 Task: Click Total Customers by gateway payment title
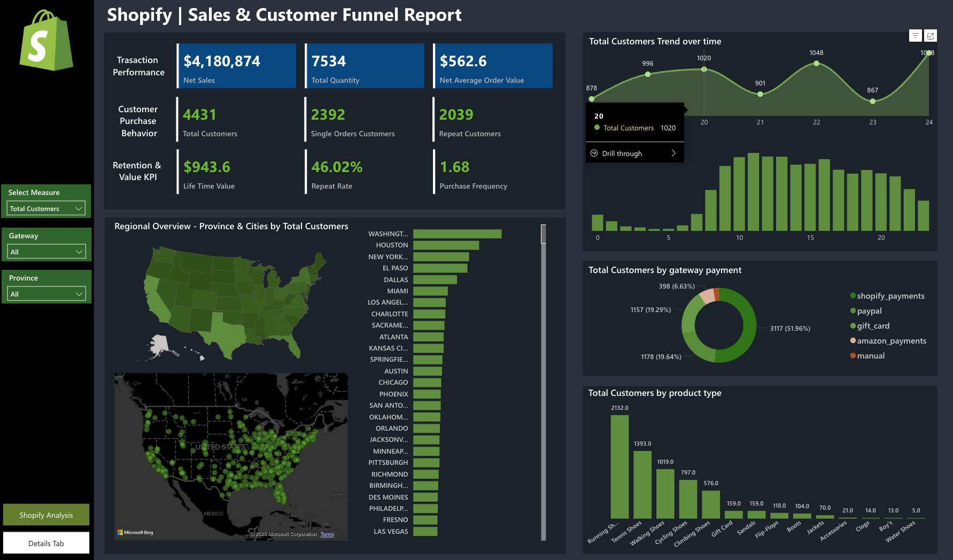665,270
